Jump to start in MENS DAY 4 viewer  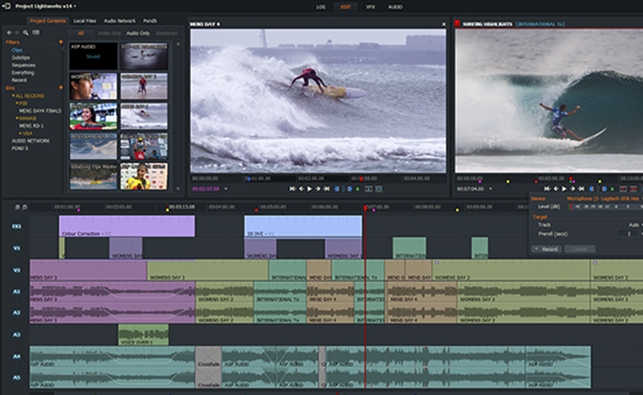292,189
